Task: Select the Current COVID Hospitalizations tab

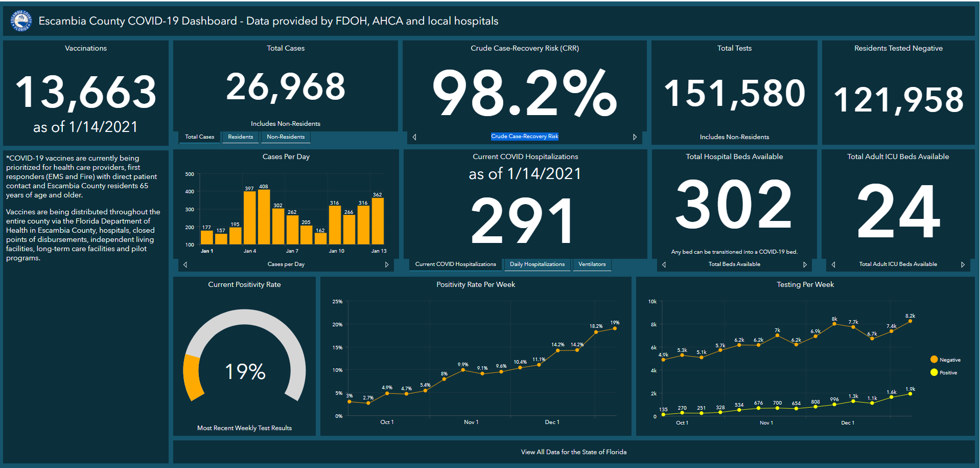Action: pos(455,264)
